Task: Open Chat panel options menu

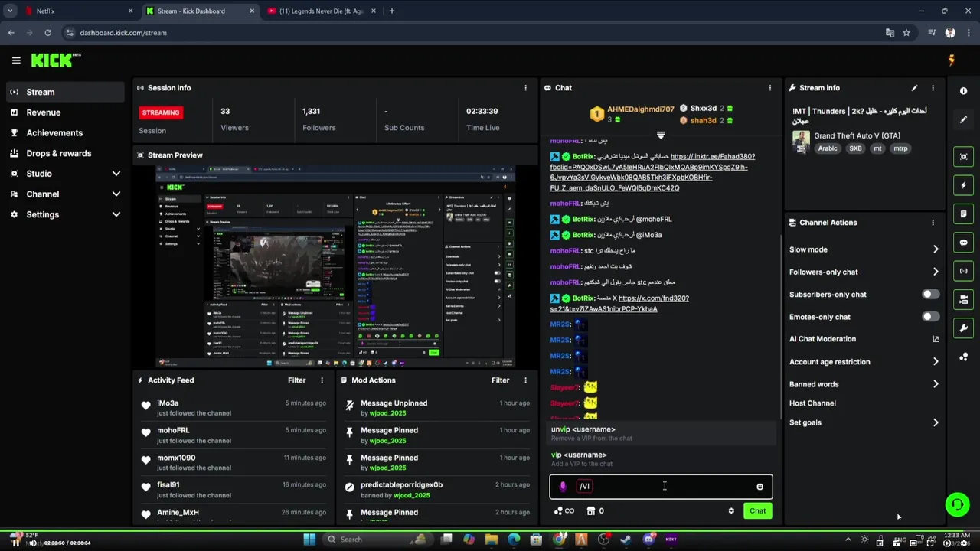Action: (x=770, y=88)
